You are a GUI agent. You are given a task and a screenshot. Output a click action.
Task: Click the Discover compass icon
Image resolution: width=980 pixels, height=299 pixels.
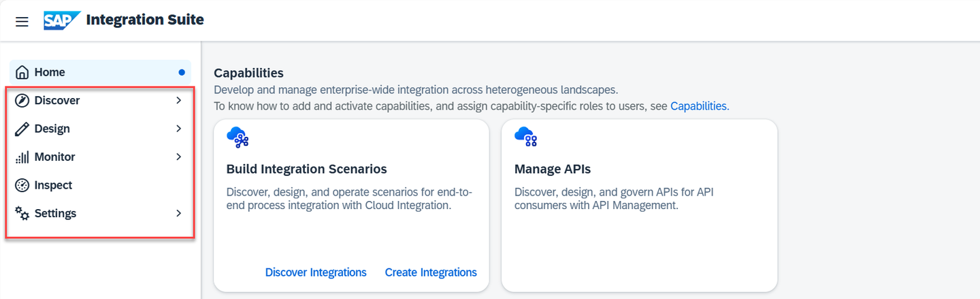click(22, 101)
